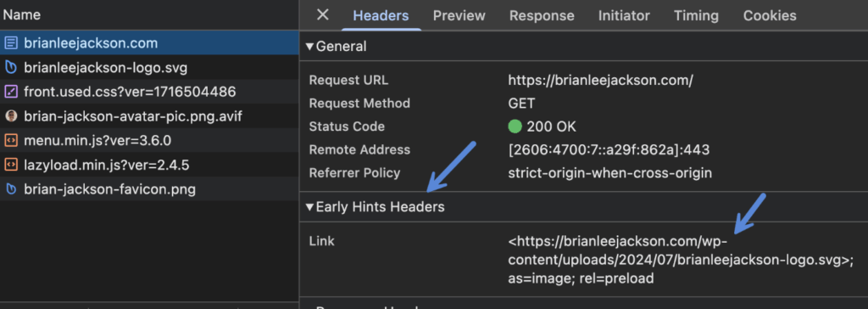Click the Request URL label
868x309 pixels.
pyautogui.click(x=348, y=80)
